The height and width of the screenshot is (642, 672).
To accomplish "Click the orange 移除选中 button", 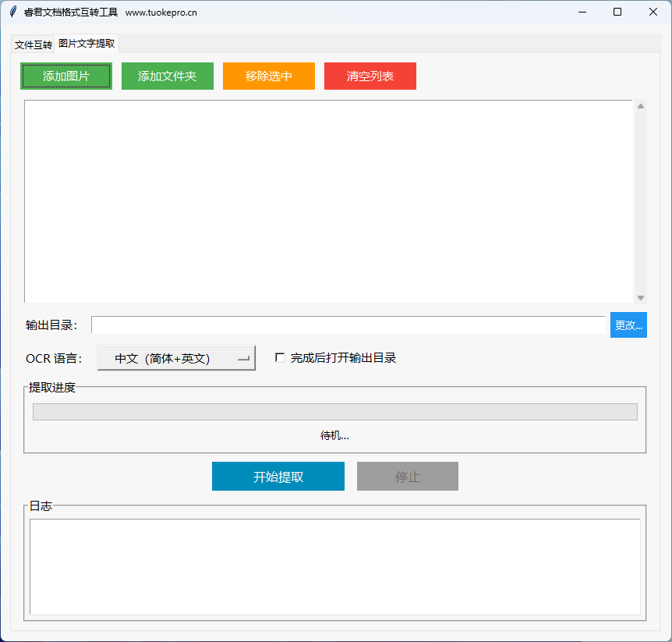I will click(269, 76).
